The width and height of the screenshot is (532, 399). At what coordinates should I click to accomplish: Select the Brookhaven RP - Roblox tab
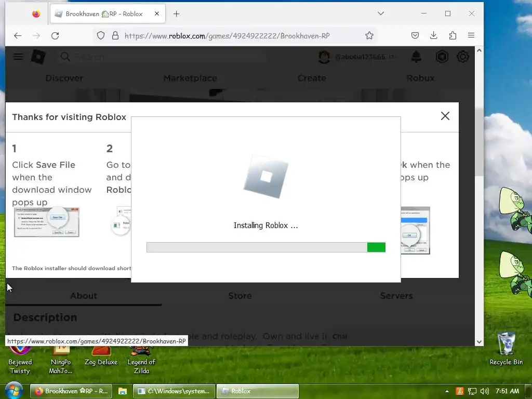(x=108, y=14)
